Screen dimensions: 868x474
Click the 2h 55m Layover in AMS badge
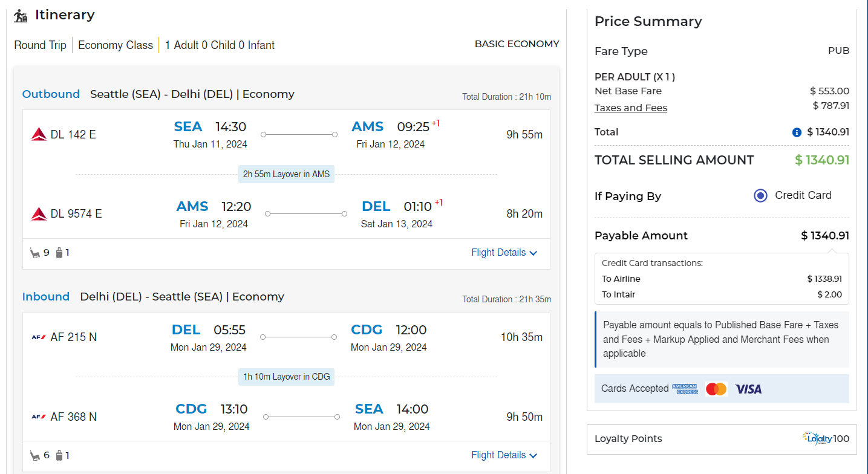coord(286,174)
